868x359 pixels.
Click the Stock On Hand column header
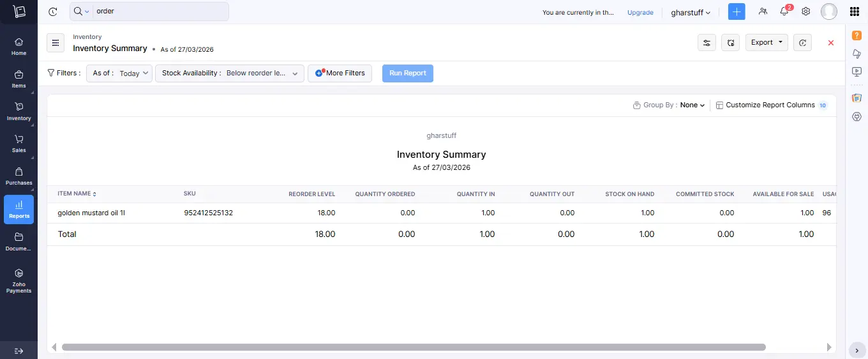click(630, 194)
